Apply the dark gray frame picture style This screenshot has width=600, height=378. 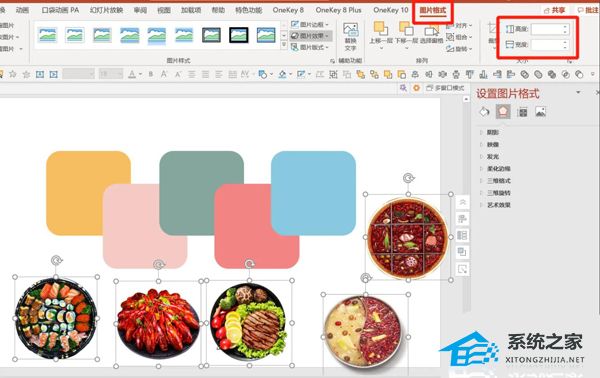click(211, 35)
